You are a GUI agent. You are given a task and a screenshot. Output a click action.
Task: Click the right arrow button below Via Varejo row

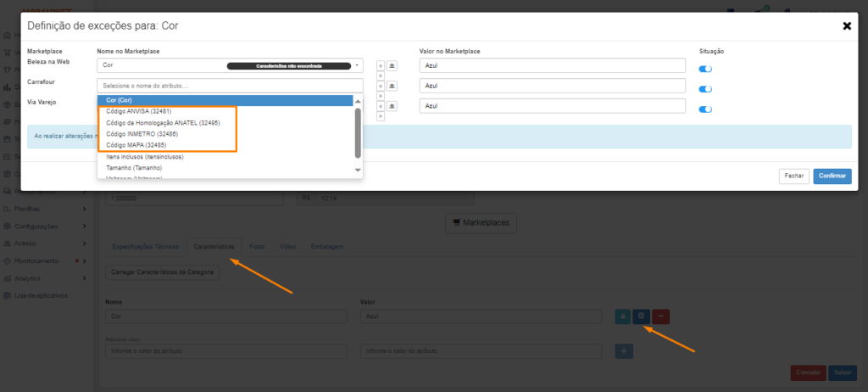381,116
